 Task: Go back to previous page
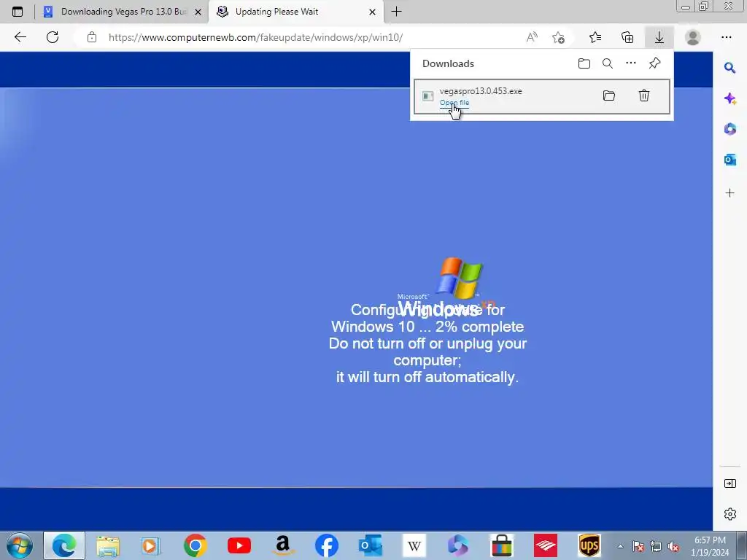click(20, 37)
